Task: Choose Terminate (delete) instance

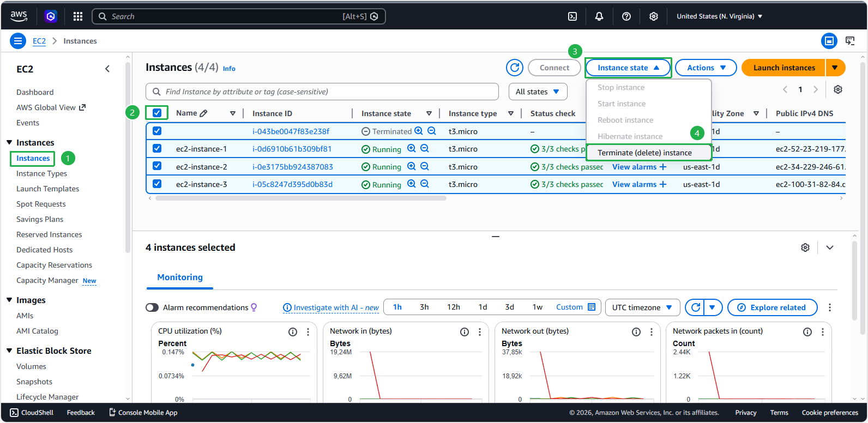Action: point(649,153)
